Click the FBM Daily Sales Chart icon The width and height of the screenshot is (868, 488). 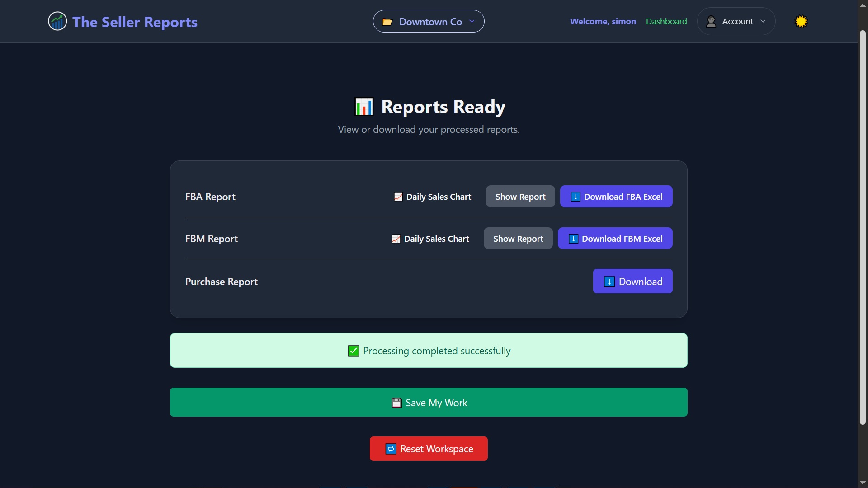tap(396, 239)
